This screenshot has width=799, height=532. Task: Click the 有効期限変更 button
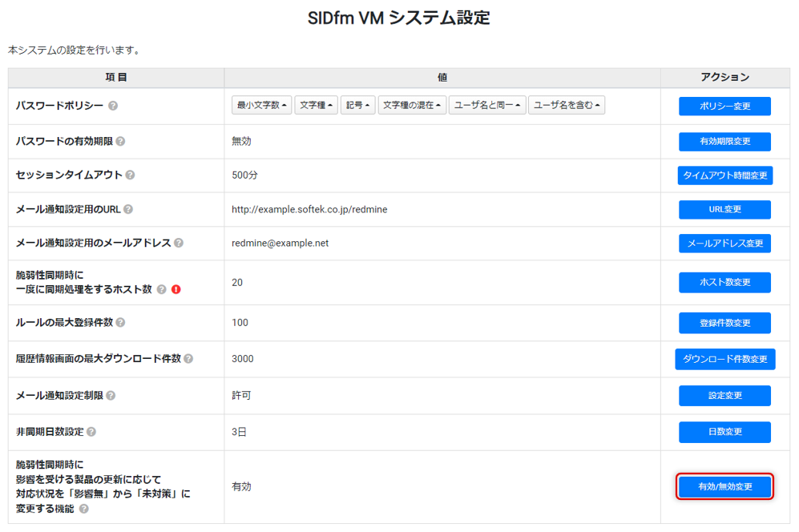coord(724,142)
